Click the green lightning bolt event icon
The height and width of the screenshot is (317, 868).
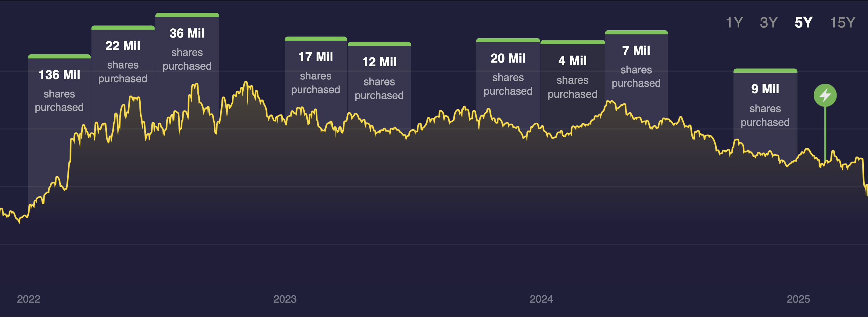tap(825, 95)
